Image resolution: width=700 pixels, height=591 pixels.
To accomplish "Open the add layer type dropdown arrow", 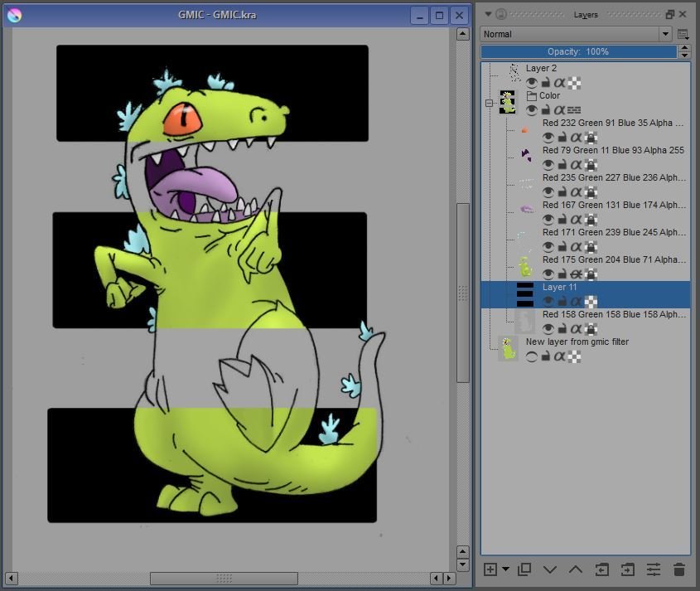I will pyautogui.click(x=505, y=569).
